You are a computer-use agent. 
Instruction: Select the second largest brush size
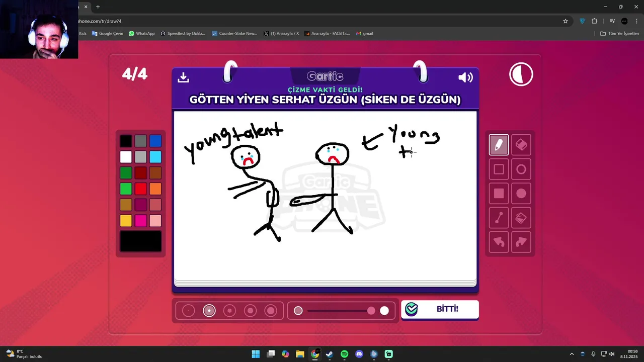click(250, 311)
